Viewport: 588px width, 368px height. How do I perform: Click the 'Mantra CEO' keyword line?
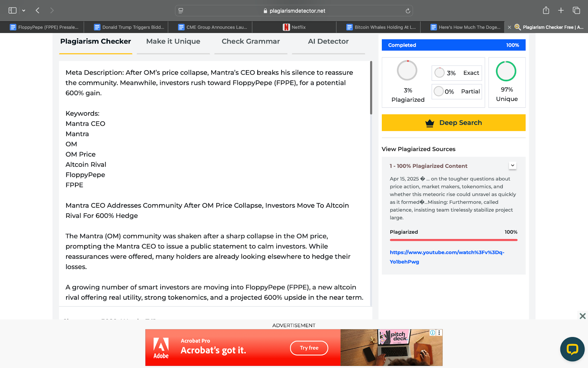pos(85,124)
